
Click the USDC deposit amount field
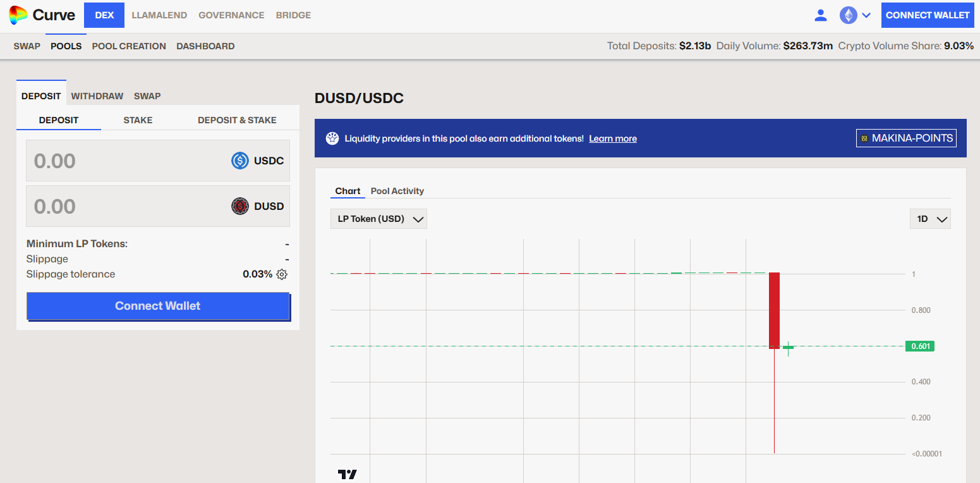pos(126,161)
